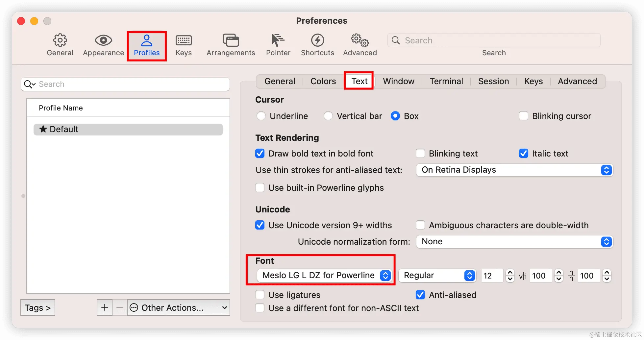Image resolution: width=644 pixels, height=340 pixels.
Task: Open the Arrangements windows icon
Action: (x=231, y=40)
